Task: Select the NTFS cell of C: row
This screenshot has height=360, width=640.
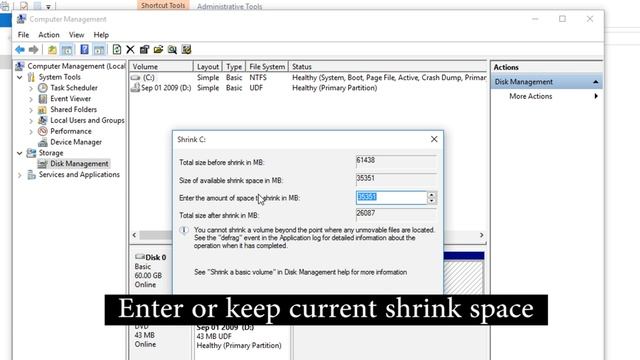Action: [x=258, y=78]
